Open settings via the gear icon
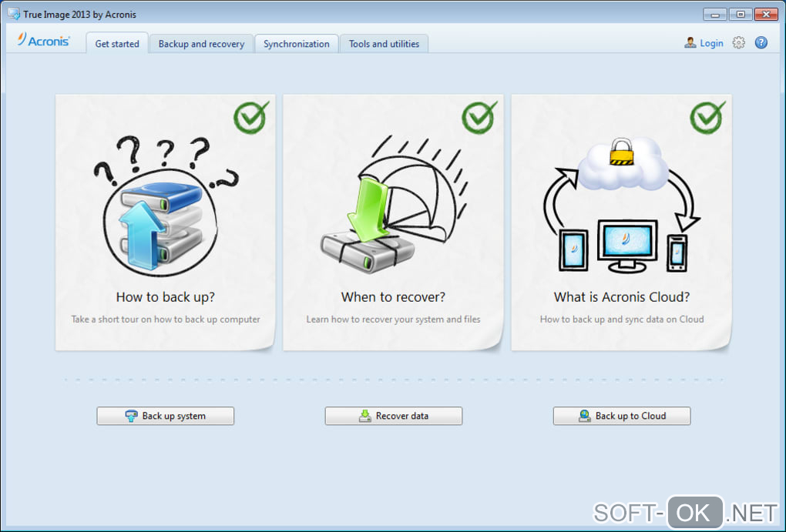The width and height of the screenshot is (786, 532). (738, 42)
